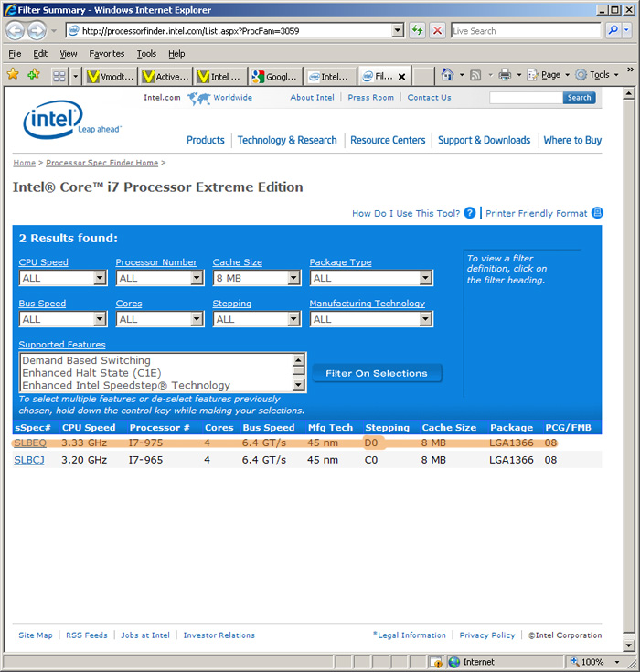Click the RSS Feeds toolbar icon
This screenshot has height=672, width=640.
475,75
